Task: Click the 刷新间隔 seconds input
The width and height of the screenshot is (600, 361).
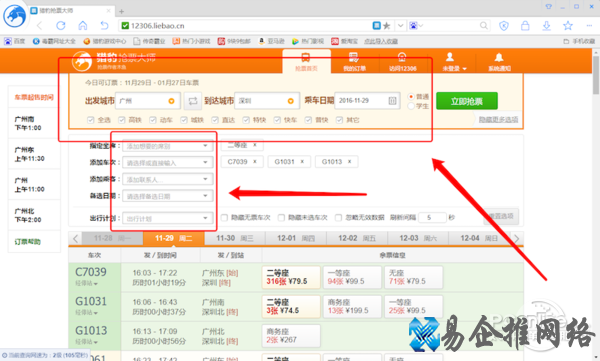Action: pyautogui.click(x=432, y=217)
